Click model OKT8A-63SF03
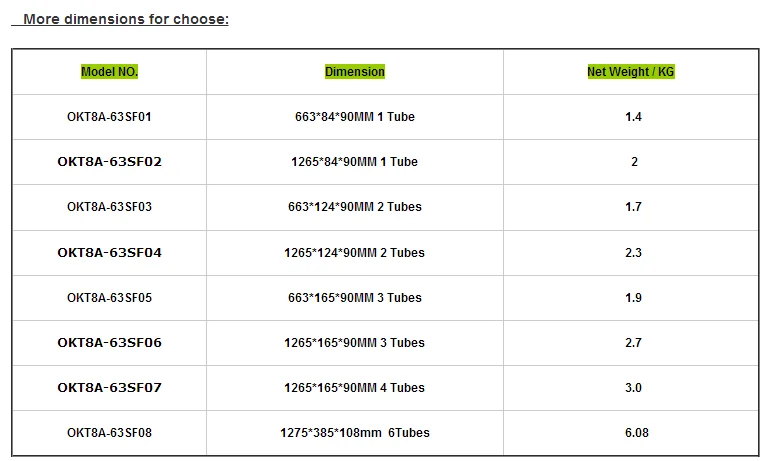Viewport: 783px width, 461px height. click(109, 207)
